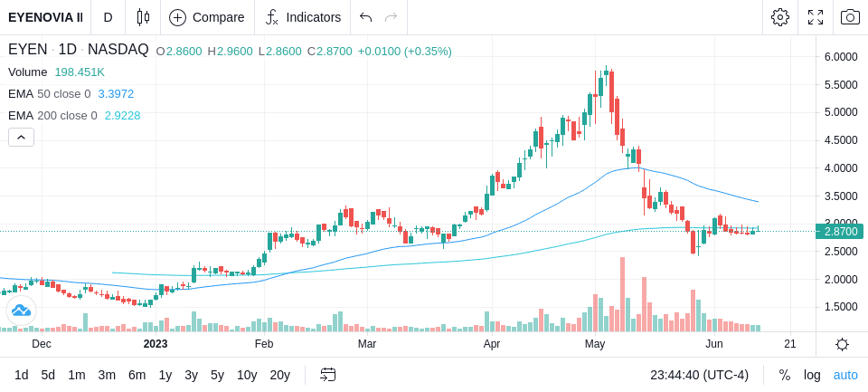This screenshot has width=868, height=392.
Task: Toggle auto scale mode
Action: pyautogui.click(x=845, y=375)
